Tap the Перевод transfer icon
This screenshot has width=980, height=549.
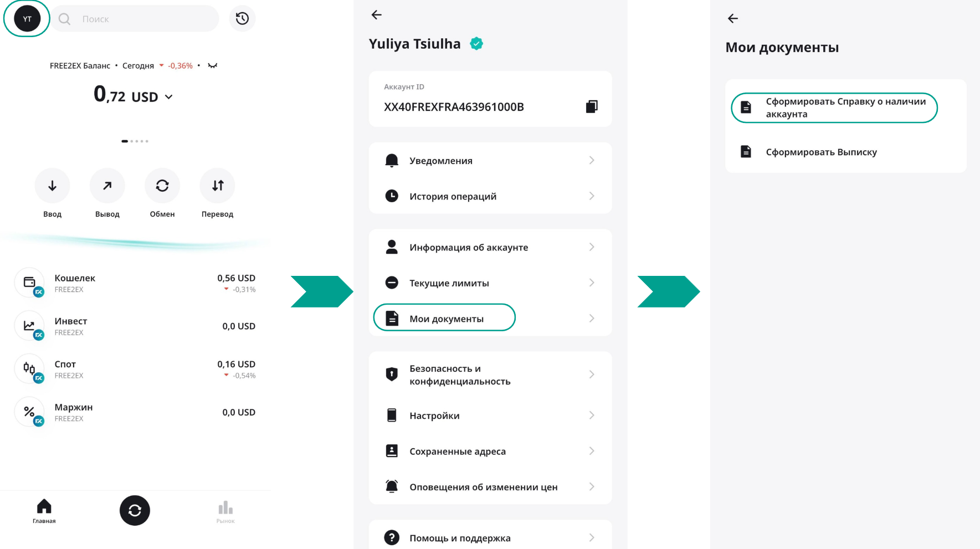(218, 186)
